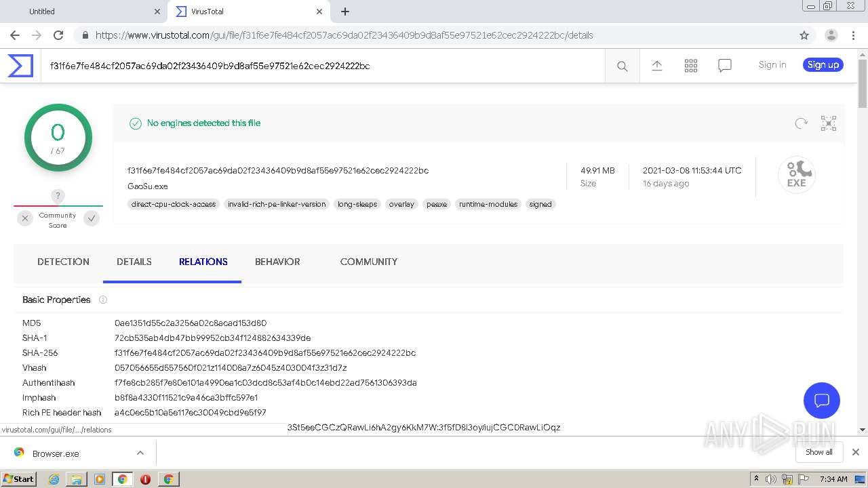Open Internet Explorer from the taskbar
Image resolution: width=868 pixels, height=488 pixels.
(54, 479)
